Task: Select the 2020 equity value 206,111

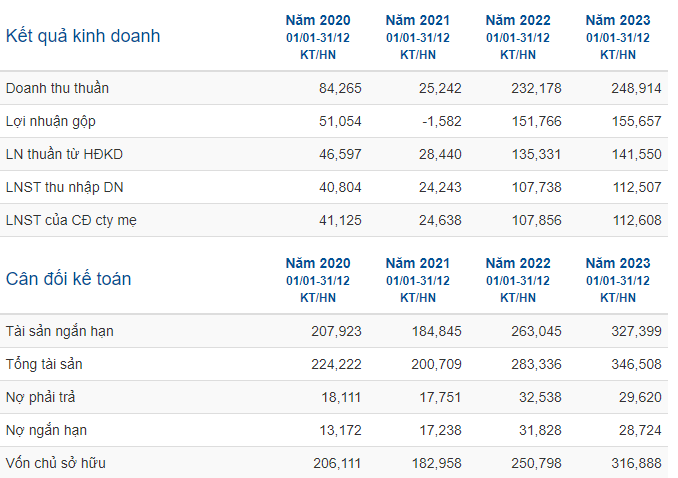Action: (337, 463)
